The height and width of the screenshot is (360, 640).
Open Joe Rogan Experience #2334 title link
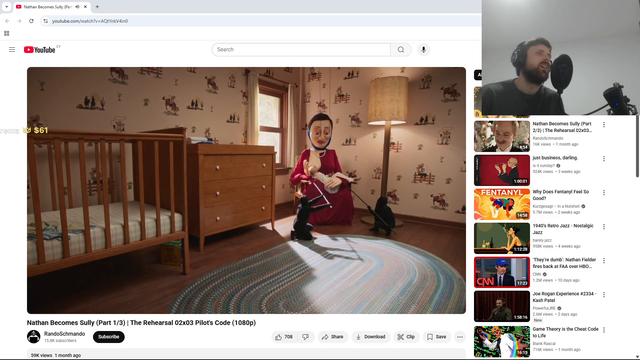tap(564, 297)
